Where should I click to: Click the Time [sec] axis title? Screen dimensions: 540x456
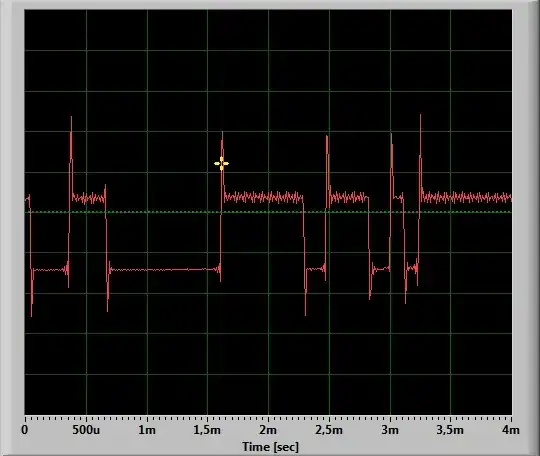(x=270, y=447)
